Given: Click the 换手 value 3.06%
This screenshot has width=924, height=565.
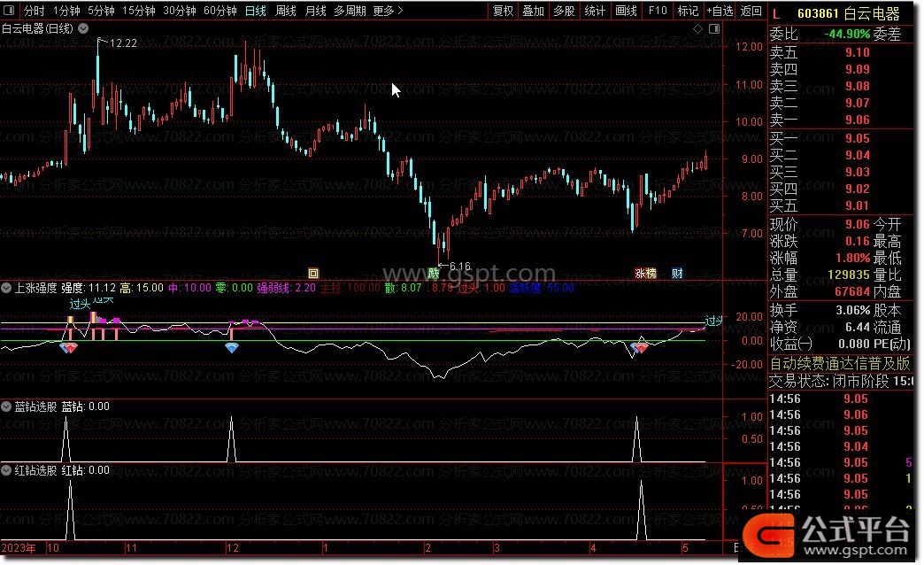Looking at the screenshot, I should [x=852, y=310].
